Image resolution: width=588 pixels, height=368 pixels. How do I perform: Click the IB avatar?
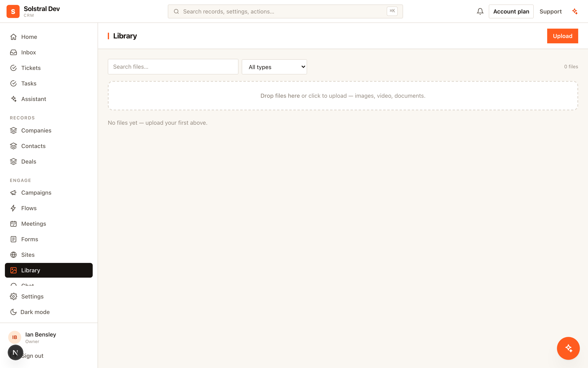[x=14, y=337]
